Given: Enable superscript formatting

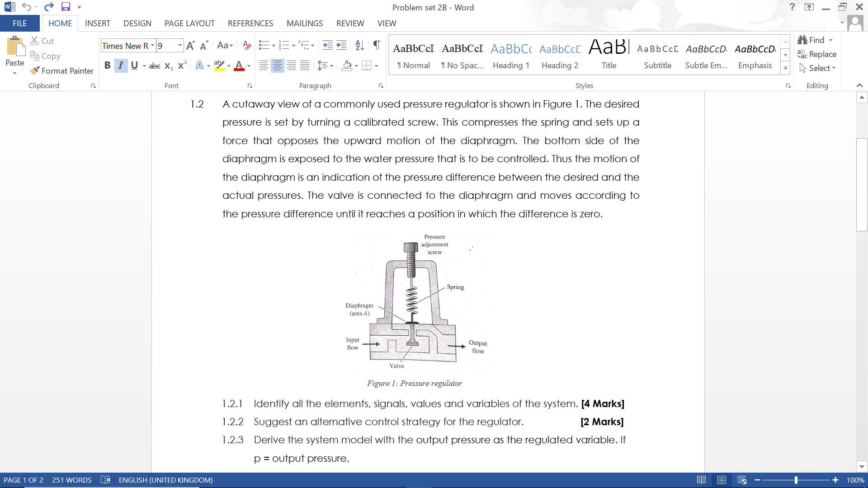Looking at the screenshot, I should (x=181, y=66).
